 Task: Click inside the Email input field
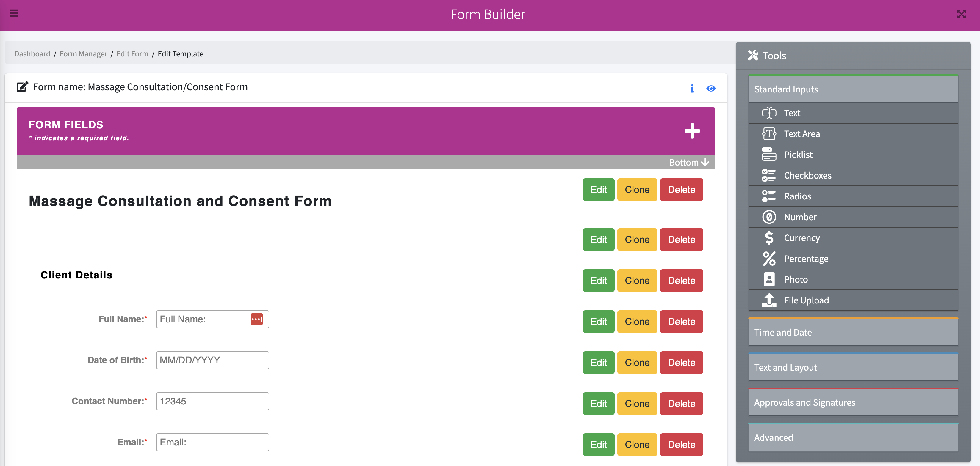[x=212, y=442]
